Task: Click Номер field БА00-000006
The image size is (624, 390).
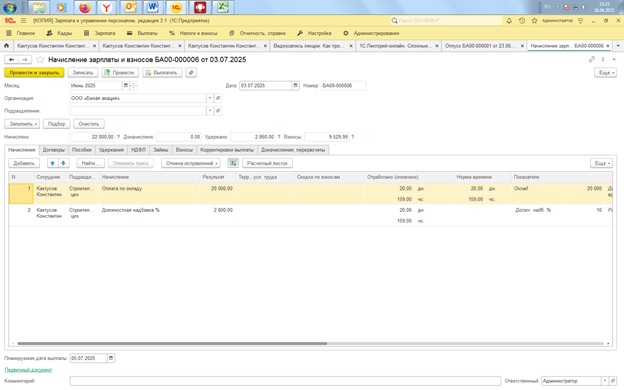Action: (x=343, y=86)
